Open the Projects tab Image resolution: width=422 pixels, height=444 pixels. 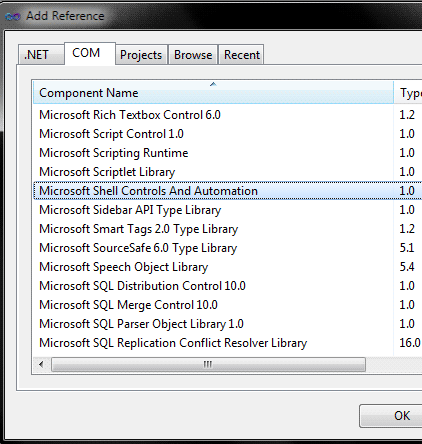coord(141,54)
